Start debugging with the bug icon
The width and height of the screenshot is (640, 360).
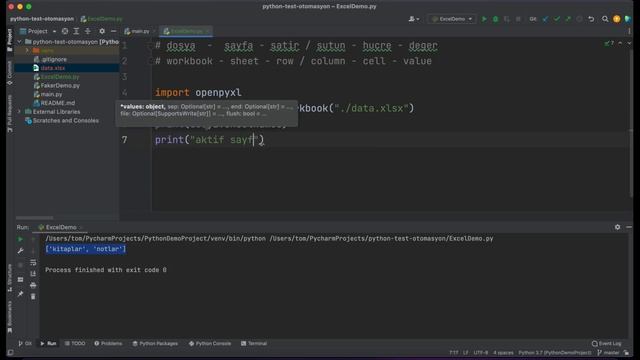496,19
